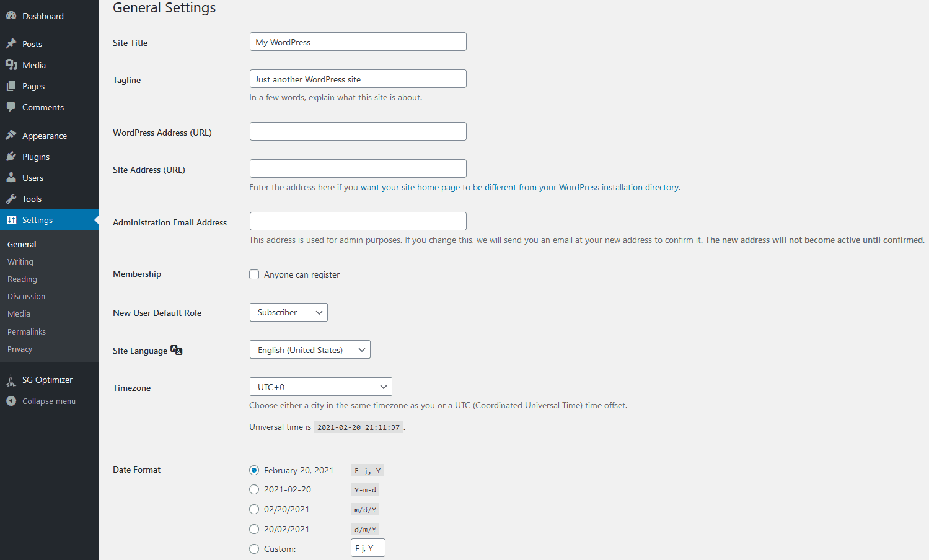Go to the General settings submenu
The width and height of the screenshot is (929, 560).
(x=22, y=244)
